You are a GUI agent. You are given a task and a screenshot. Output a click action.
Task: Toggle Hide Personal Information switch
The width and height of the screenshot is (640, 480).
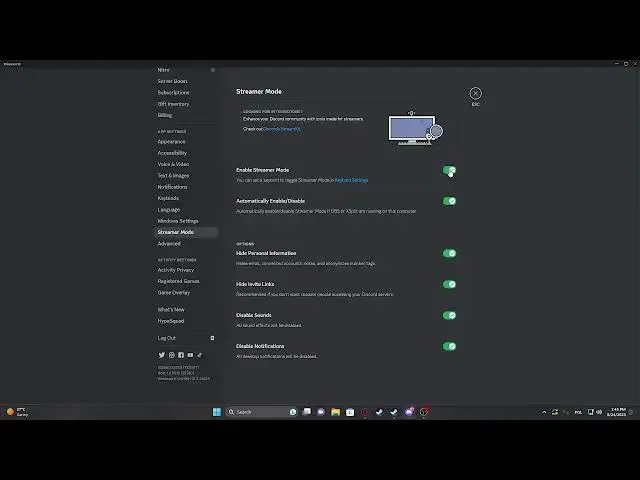coord(449,253)
